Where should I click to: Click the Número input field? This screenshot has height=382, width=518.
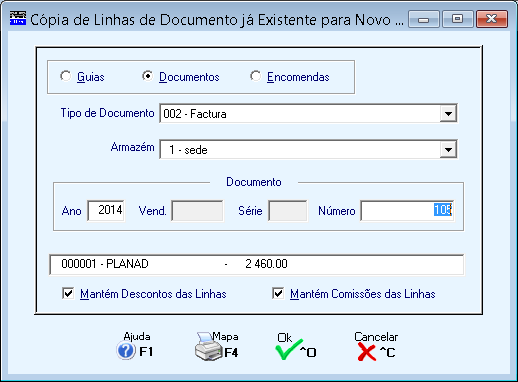(x=407, y=210)
